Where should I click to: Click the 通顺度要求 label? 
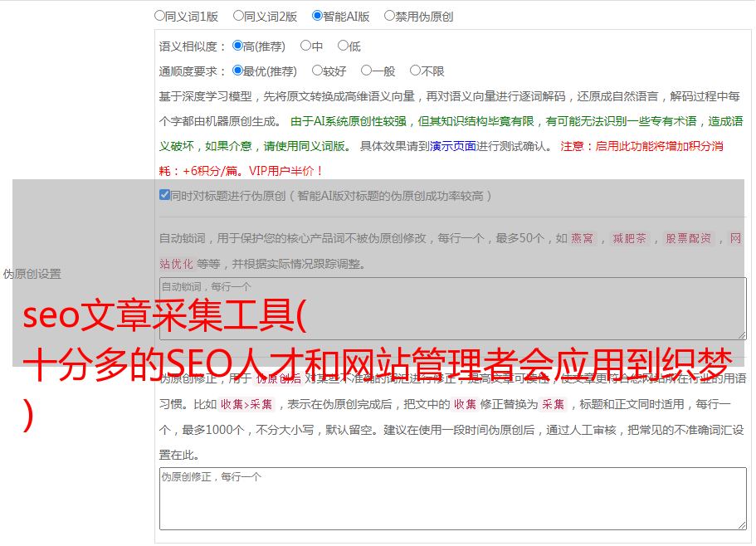[193, 71]
